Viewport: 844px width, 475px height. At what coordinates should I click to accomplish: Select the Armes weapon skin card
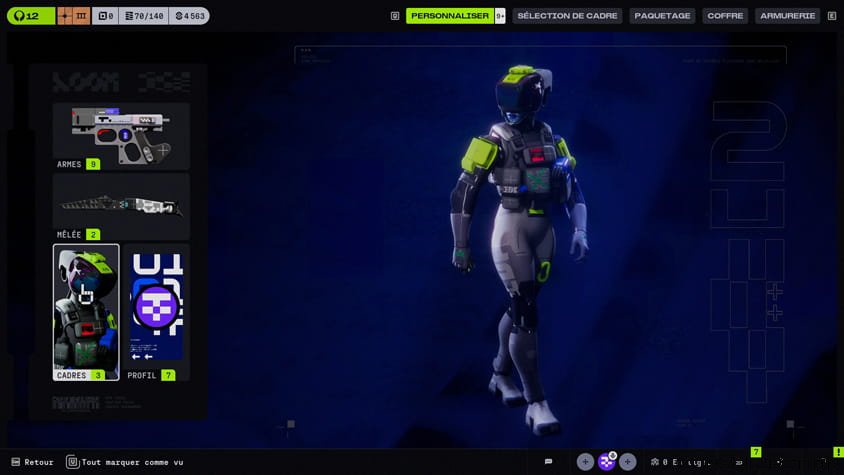point(121,135)
